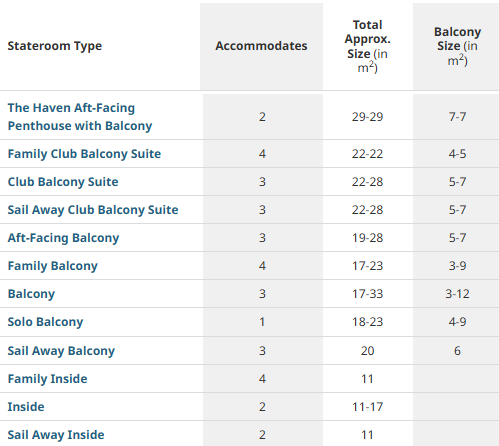Open the Sail Away Inside link
This screenshot has width=499, height=446.
[x=56, y=435]
